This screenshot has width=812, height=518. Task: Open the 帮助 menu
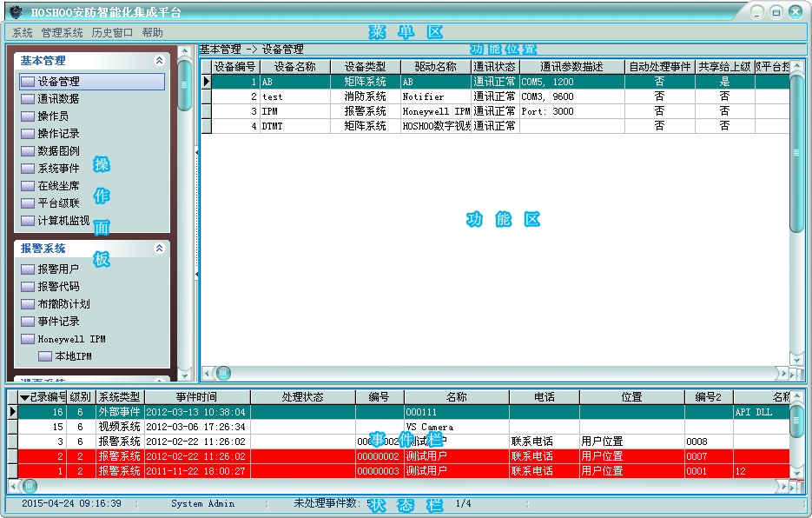click(152, 33)
